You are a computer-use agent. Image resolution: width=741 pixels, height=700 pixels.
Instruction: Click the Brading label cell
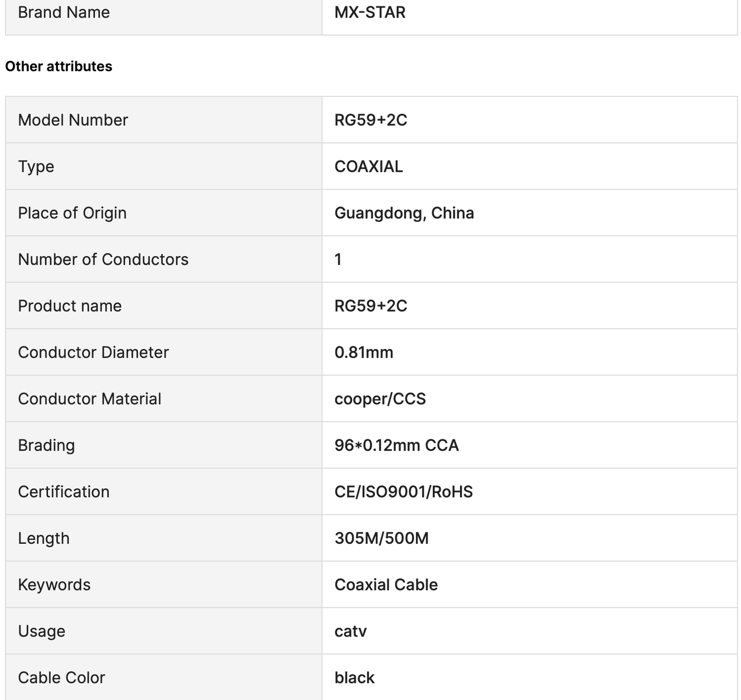coord(164,445)
